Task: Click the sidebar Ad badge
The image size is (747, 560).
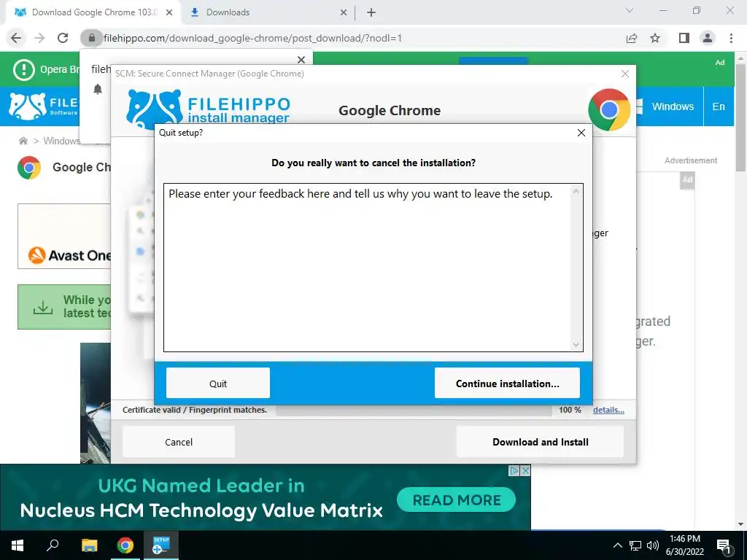Action: point(687,179)
